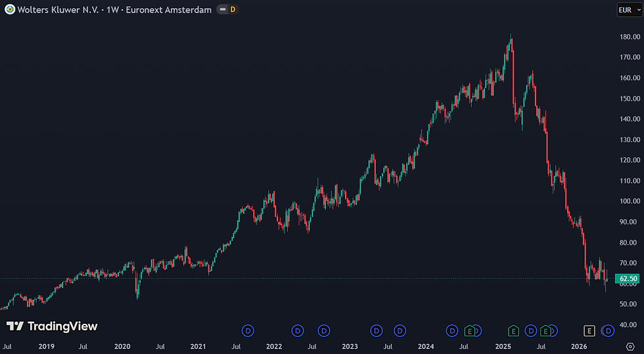The image size is (644, 354).
Task: Click the orange D delayed-data badge
Action: pyautogui.click(x=233, y=9)
